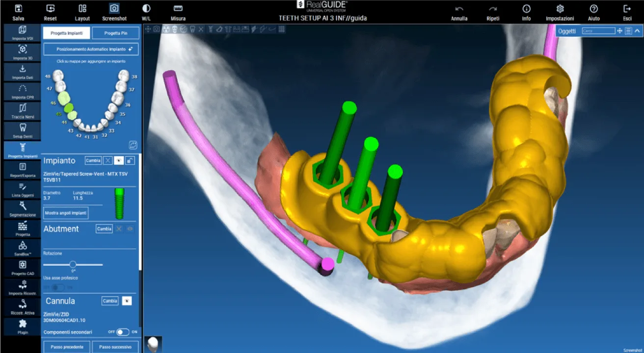Viewport: 644px width, 353px height.
Task: Open the Aiuto help
Action: 593,12
